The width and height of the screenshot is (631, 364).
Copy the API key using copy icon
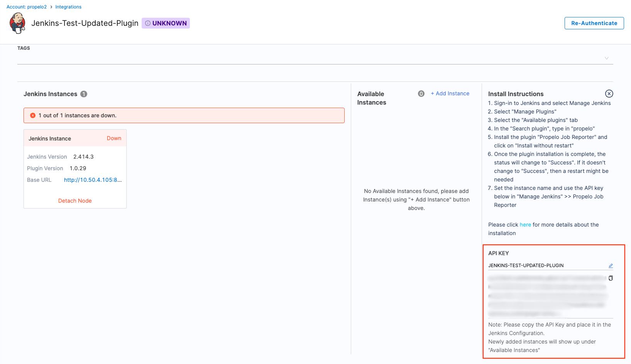tap(611, 278)
